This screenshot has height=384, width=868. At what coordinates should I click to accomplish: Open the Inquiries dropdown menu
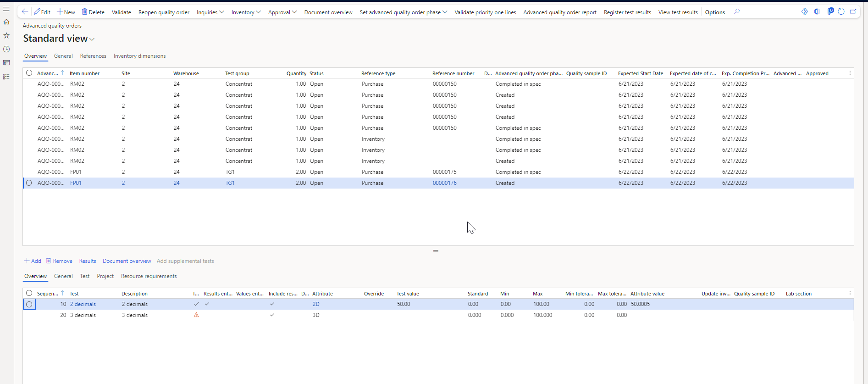(210, 12)
